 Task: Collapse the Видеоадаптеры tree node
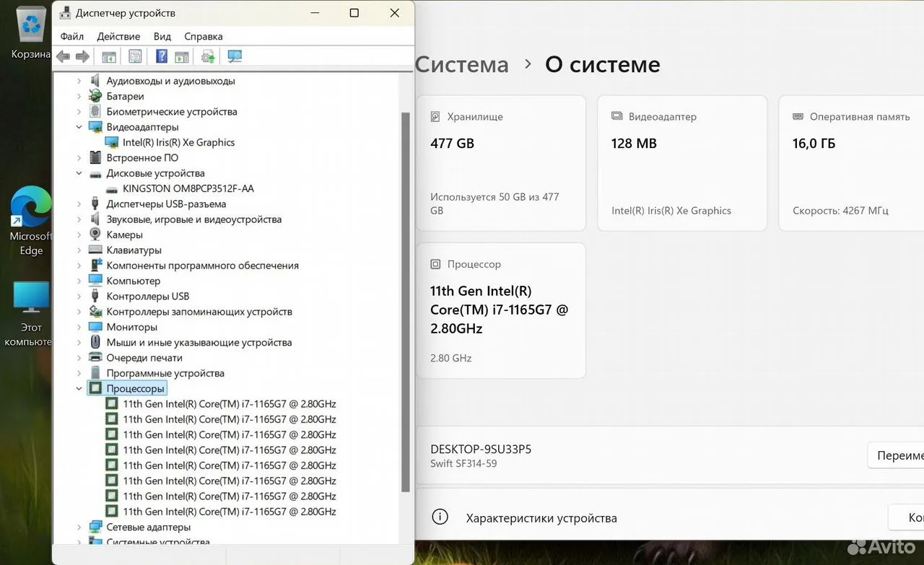tap(79, 127)
